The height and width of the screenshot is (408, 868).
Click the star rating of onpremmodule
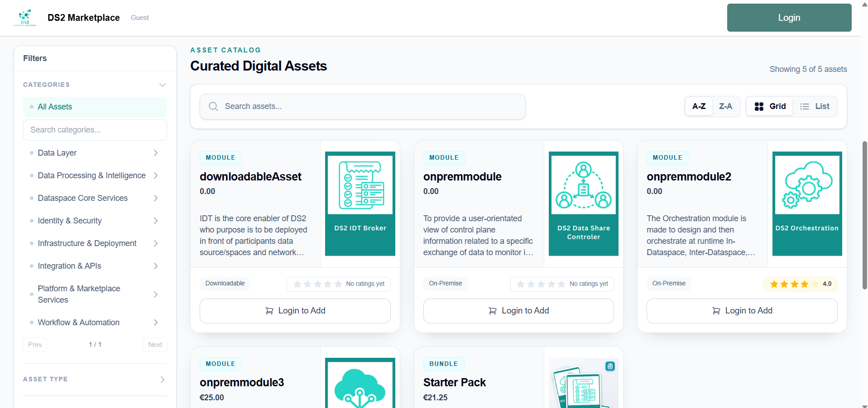click(562, 284)
